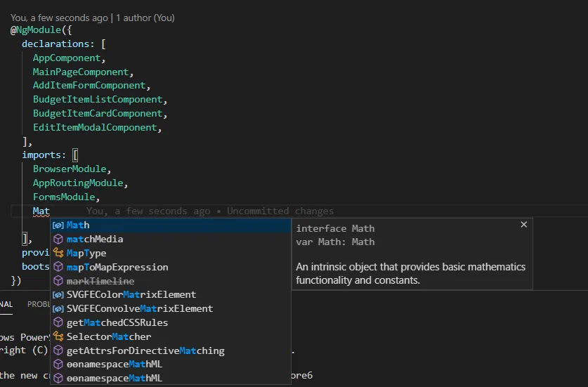The width and height of the screenshot is (588, 387).
Task: Select the matchMedia autocomplete suggestion
Action: tap(95, 240)
